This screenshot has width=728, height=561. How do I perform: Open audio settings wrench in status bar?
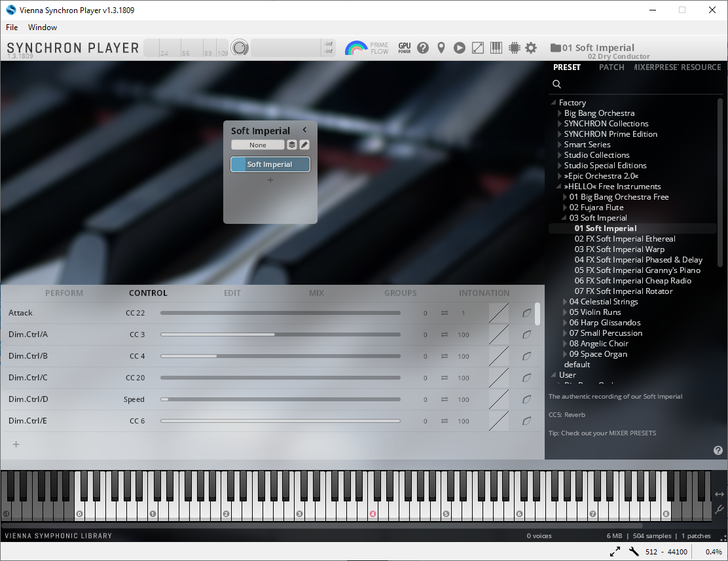pos(634,552)
